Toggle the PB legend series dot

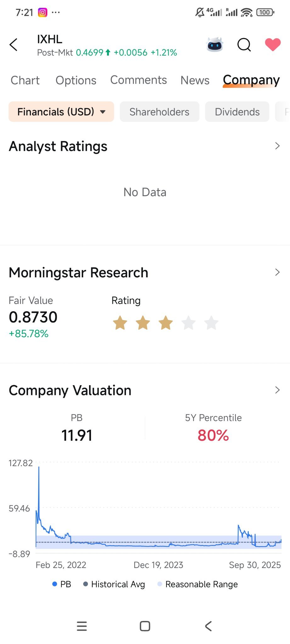tap(55, 584)
